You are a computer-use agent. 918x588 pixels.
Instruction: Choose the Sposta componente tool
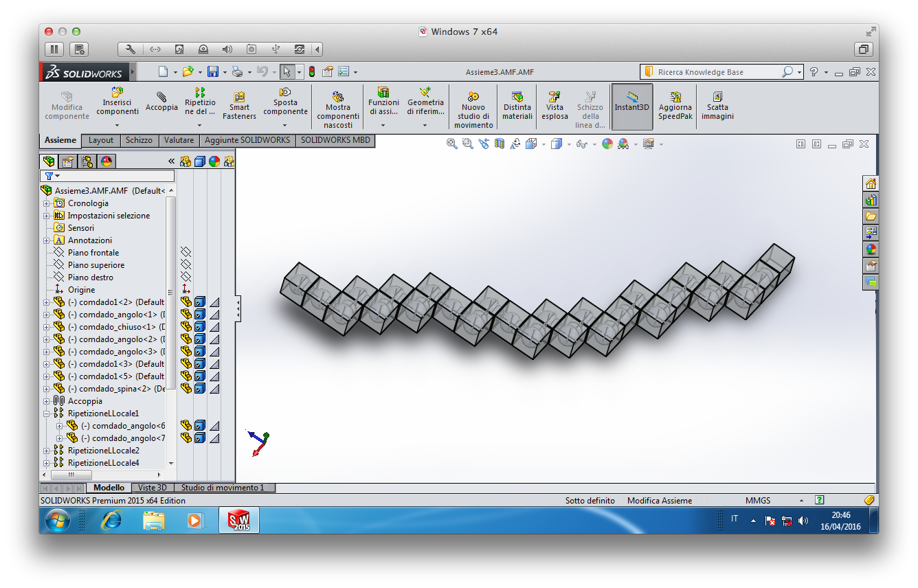(285, 101)
